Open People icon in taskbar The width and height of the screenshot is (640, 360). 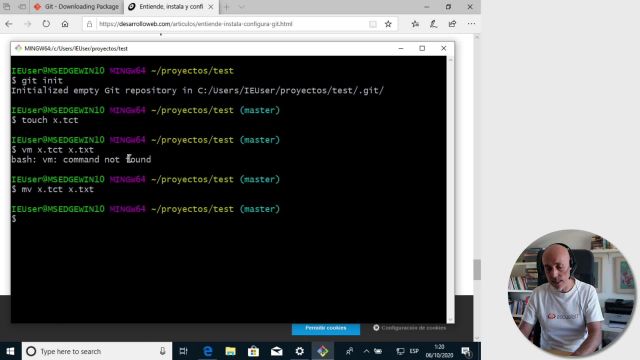(x=349, y=351)
